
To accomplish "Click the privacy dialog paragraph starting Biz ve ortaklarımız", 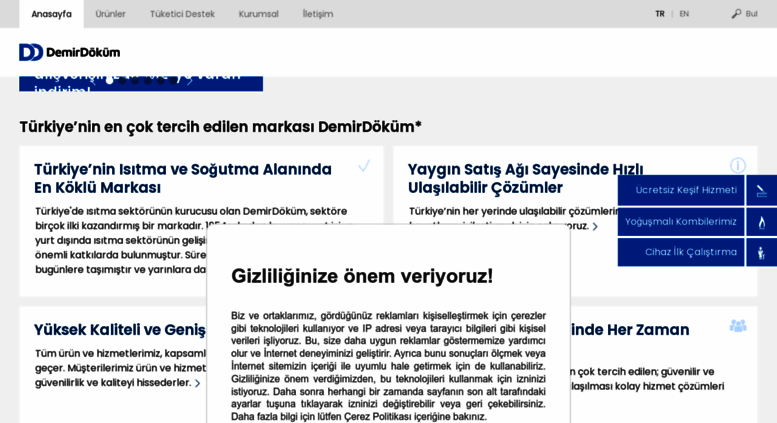I will coord(388,366).
